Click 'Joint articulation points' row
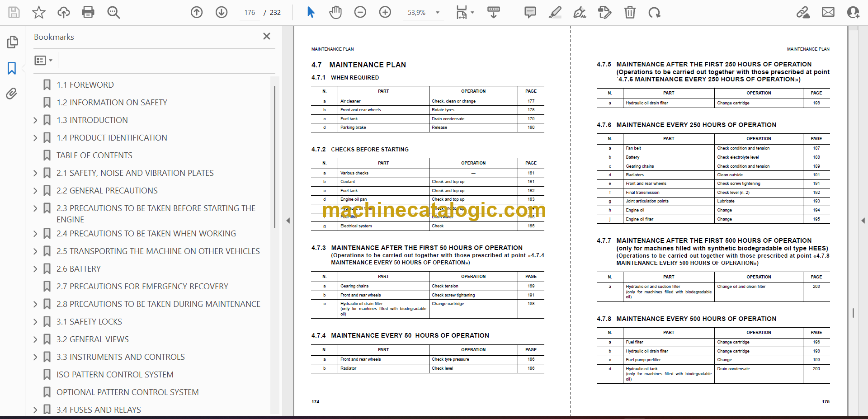This screenshot has height=419, width=868. (x=713, y=201)
